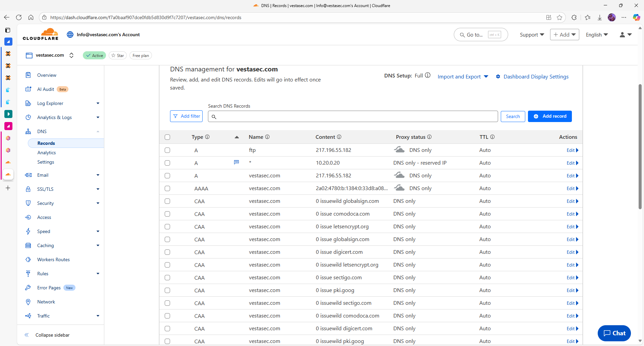
Task: Click the Type column info icon
Action: coord(207,137)
